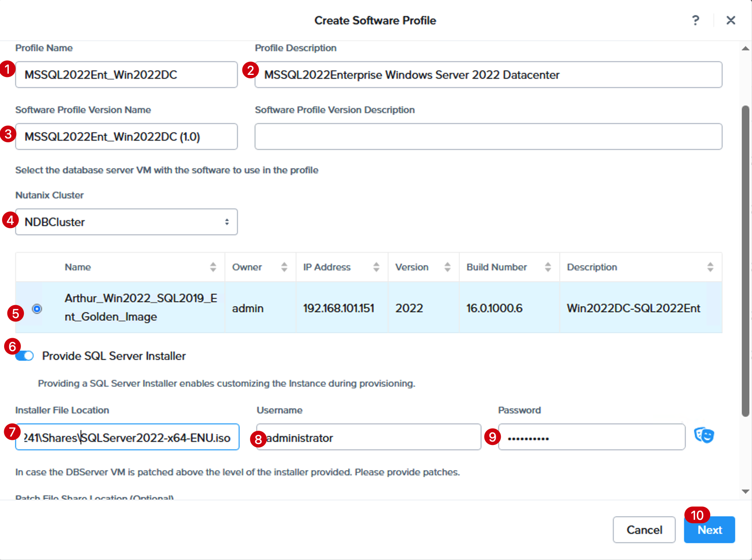The width and height of the screenshot is (752, 560).
Task: Click the Provide SQL Server Installer label
Action: [114, 356]
